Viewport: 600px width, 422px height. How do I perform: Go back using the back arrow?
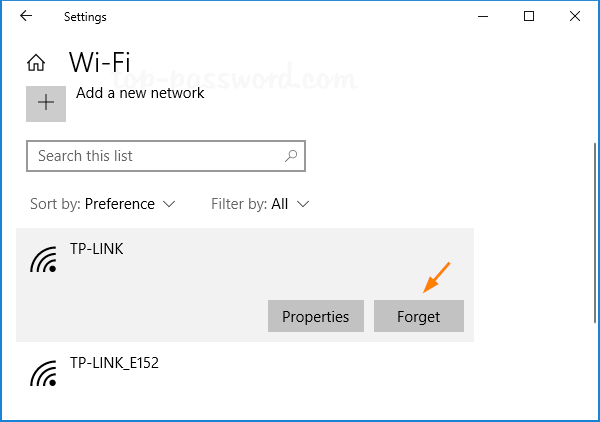[26, 16]
